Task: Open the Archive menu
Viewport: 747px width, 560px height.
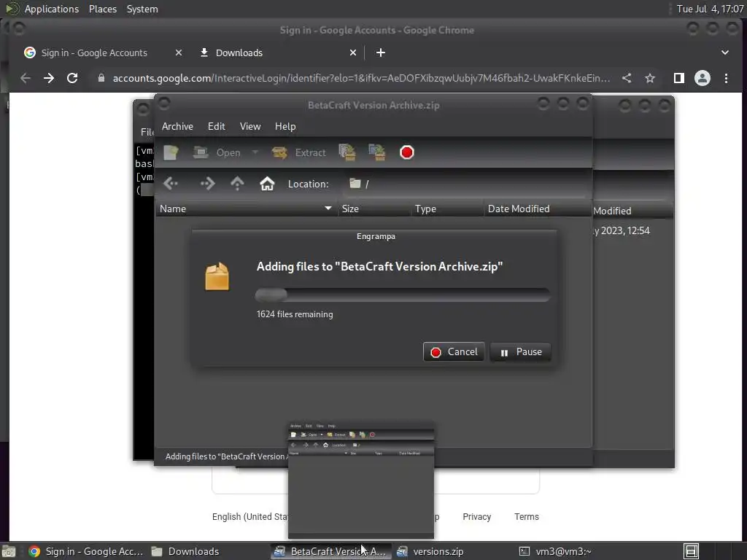Action: click(177, 126)
